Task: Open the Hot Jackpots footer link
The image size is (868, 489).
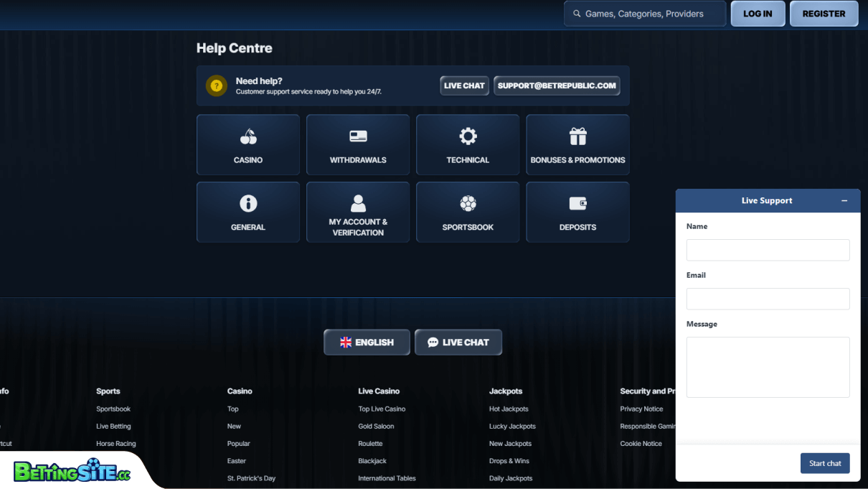Action: 509,409
